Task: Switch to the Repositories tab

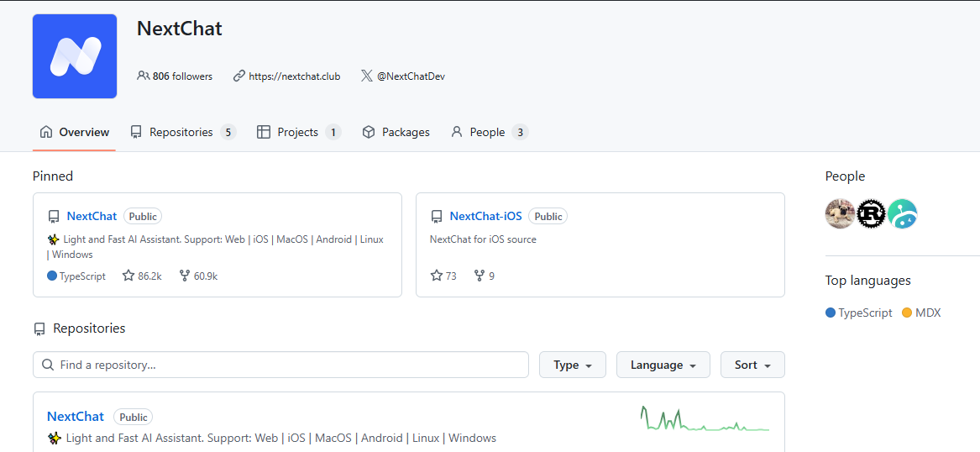Action: tap(182, 132)
